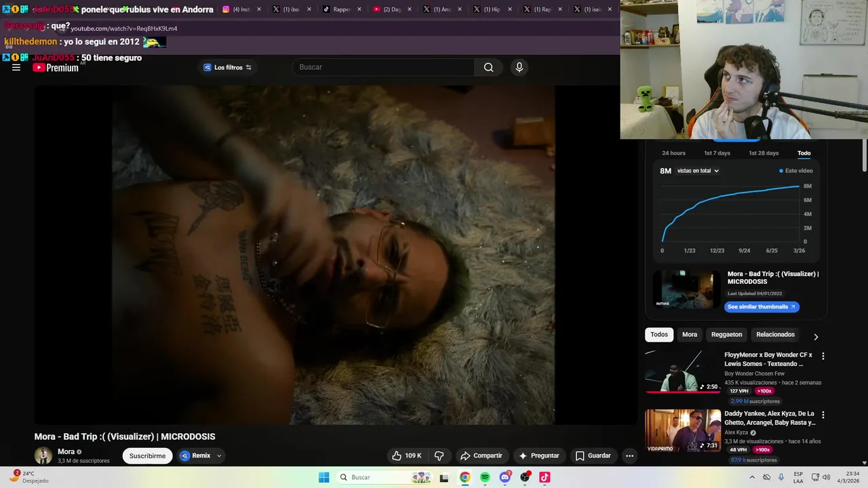Select the 1st 28 days stats tab
The height and width of the screenshot is (488, 868).
click(x=764, y=153)
